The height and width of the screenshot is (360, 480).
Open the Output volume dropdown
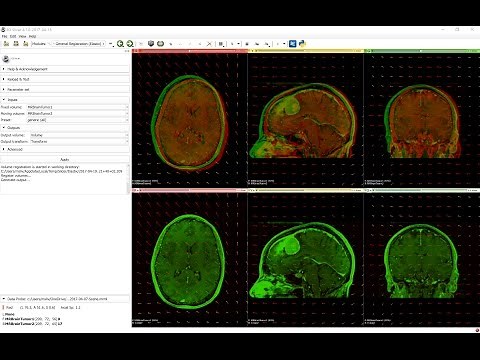79,135
